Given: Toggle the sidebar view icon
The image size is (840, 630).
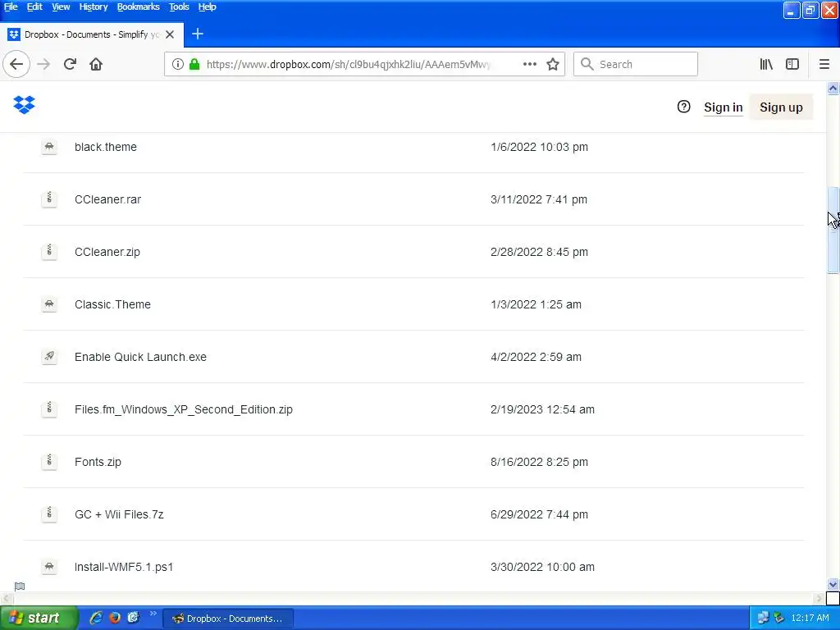Looking at the screenshot, I should [792, 64].
